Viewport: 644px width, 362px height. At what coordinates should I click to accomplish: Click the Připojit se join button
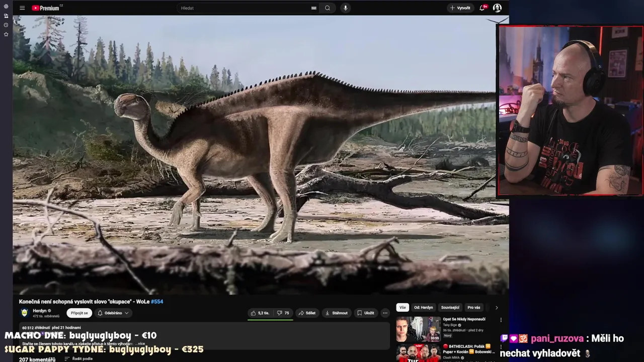(79, 313)
